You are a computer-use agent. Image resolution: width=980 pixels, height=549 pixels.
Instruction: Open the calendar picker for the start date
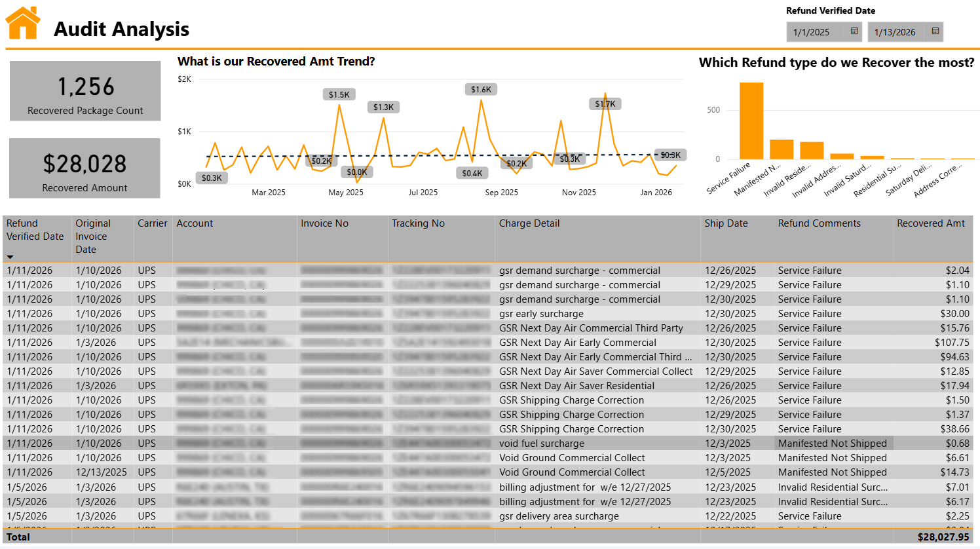tap(852, 31)
